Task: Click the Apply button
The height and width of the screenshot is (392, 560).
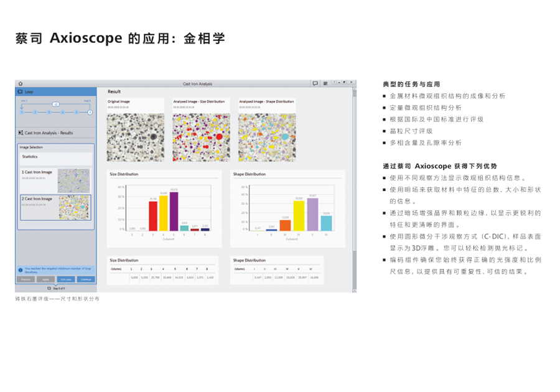Action: point(45,279)
